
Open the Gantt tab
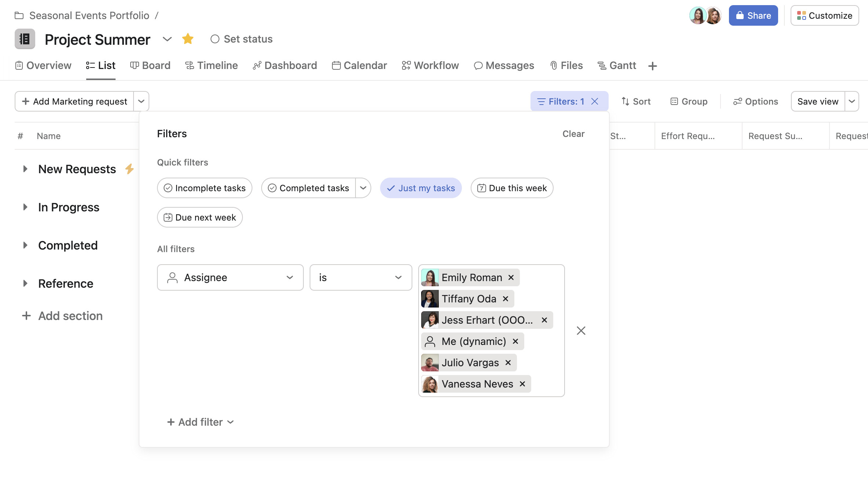point(617,65)
